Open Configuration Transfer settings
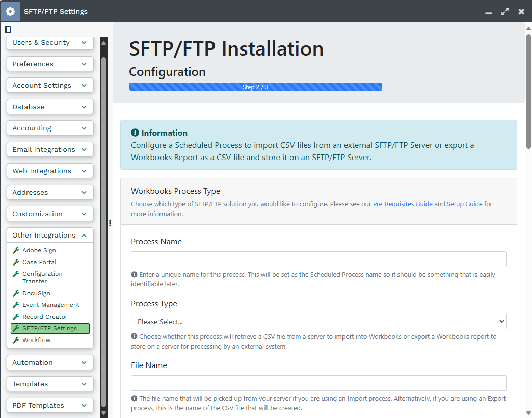The height and width of the screenshot is (418, 532). coord(42,277)
